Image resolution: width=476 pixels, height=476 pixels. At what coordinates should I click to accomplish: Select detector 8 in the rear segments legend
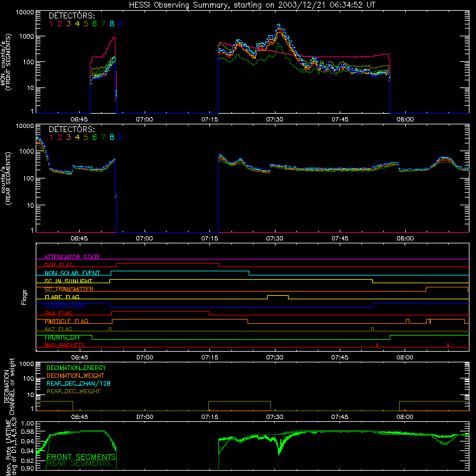coord(112,137)
